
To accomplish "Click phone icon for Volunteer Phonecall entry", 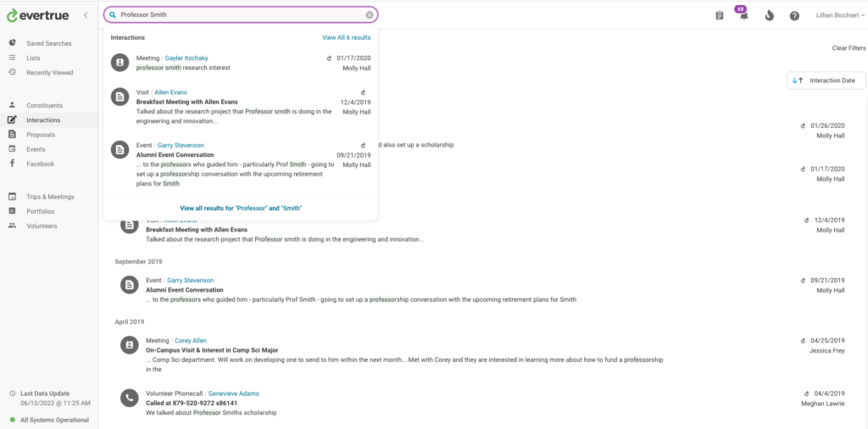I will 130,398.
